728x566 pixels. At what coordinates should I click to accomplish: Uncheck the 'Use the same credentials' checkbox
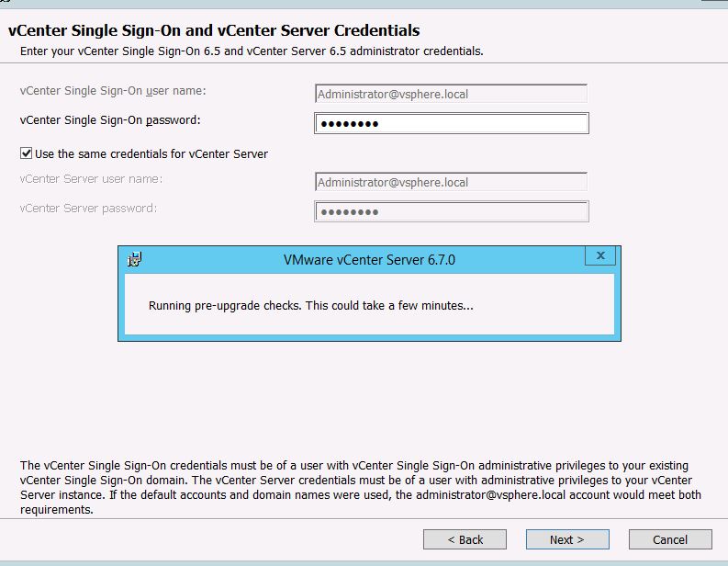pyautogui.click(x=26, y=153)
